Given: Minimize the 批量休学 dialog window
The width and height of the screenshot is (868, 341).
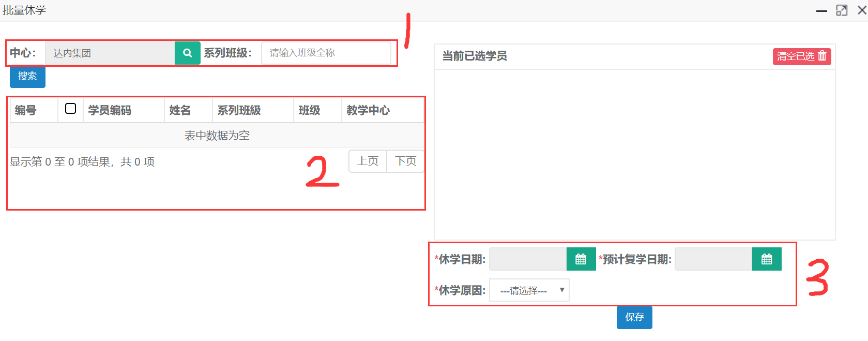Looking at the screenshot, I should click(x=821, y=11).
